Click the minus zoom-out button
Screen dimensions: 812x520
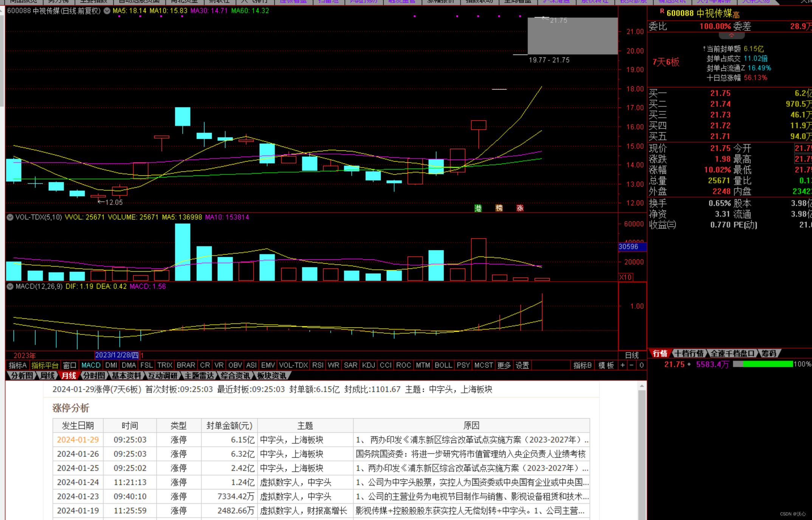click(632, 365)
